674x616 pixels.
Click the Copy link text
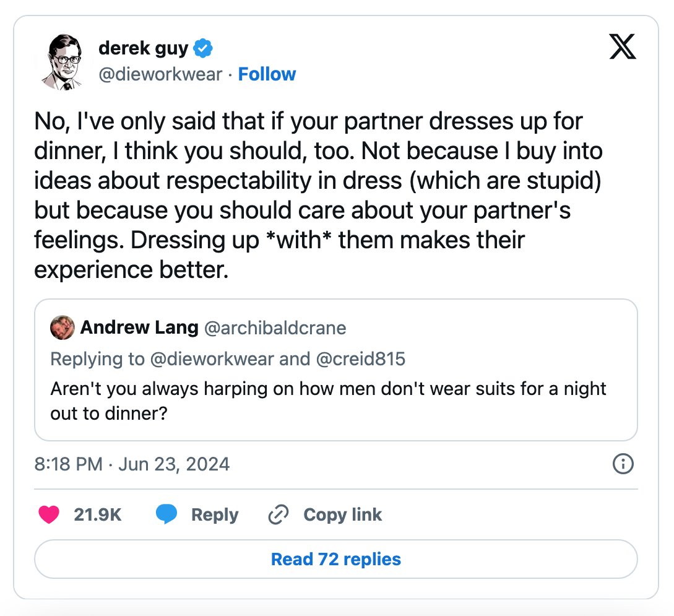(x=343, y=514)
